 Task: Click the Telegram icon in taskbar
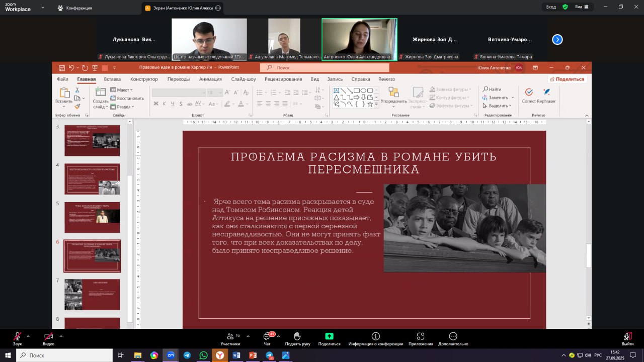187,355
